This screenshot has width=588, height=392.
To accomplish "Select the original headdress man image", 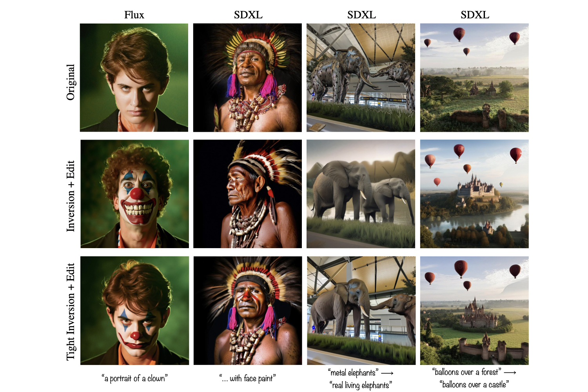I will [247, 78].
